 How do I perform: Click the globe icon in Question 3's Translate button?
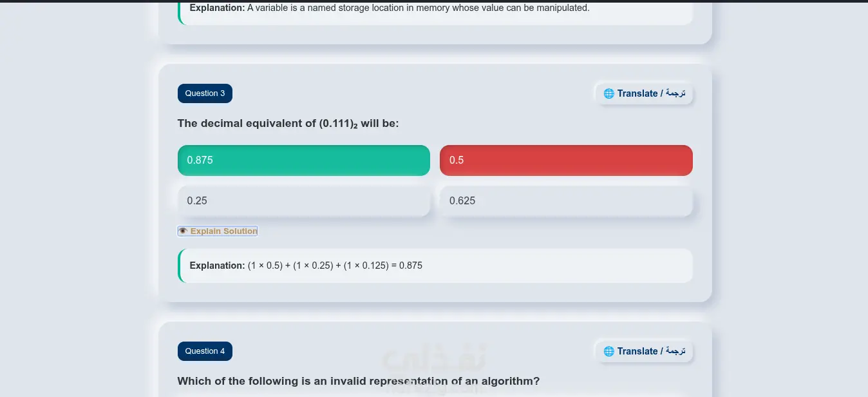(x=609, y=93)
